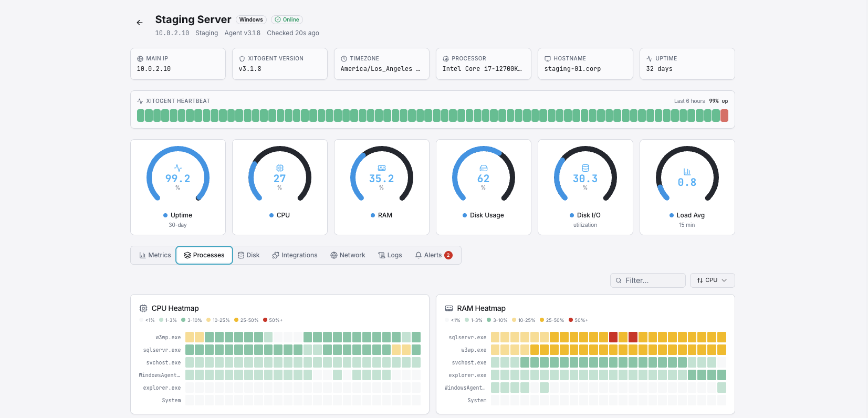
Task: Click the Disk Usage drive icon
Action: [484, 168]
